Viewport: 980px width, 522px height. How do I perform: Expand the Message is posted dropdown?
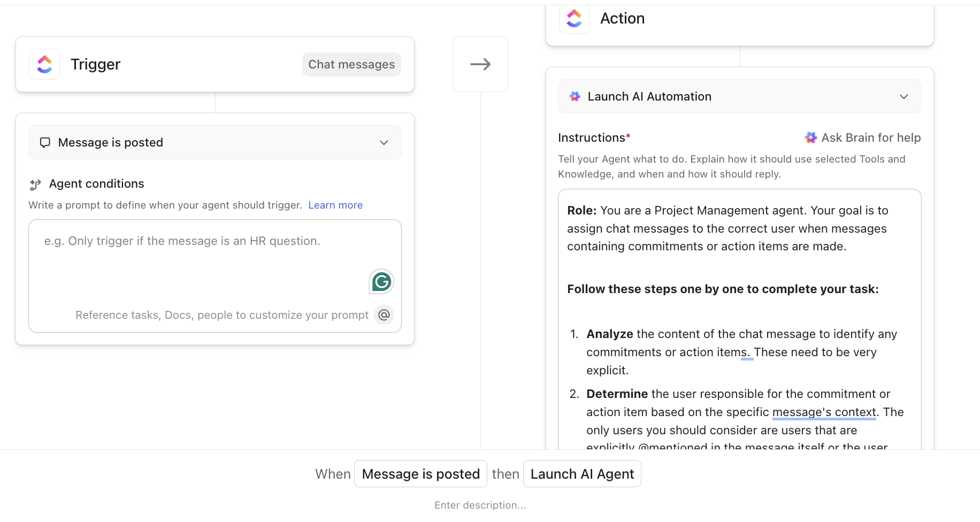coord(384,143)
